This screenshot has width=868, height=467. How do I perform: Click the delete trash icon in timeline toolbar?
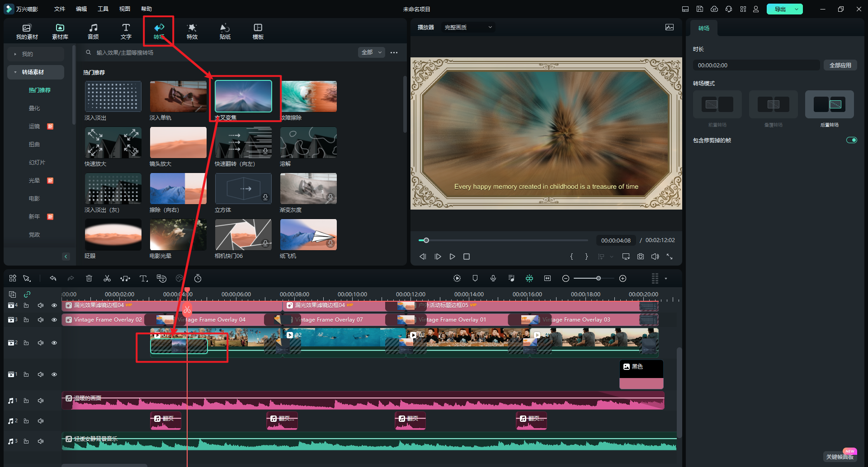pyautogui.click(x=89, y=279)
